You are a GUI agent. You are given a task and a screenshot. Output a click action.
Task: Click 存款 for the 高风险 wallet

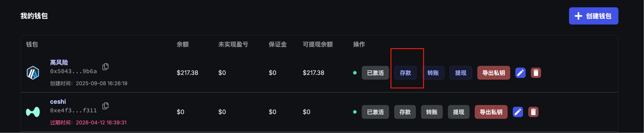[x=405, y=73]
